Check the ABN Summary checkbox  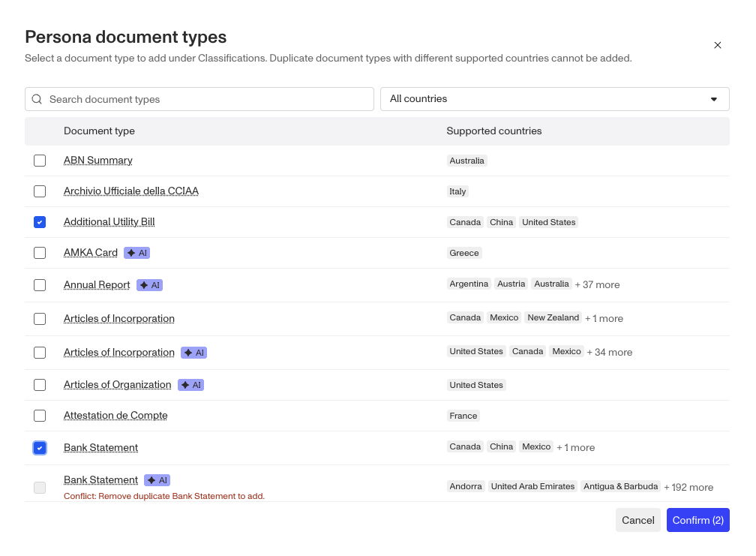pos(40,161)
